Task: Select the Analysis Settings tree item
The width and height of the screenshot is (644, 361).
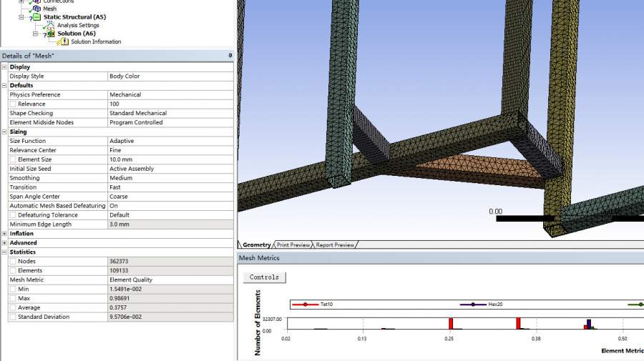Action: tap(78, 25)
